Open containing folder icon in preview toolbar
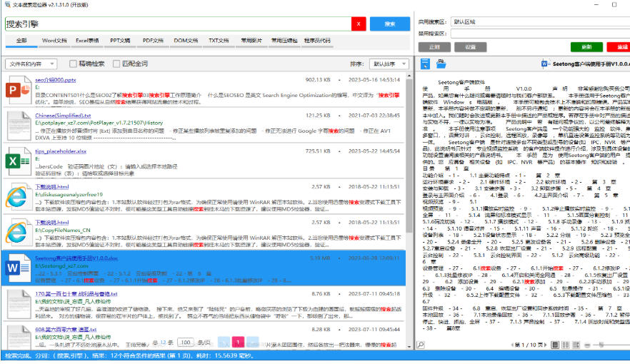 (441, 64)
